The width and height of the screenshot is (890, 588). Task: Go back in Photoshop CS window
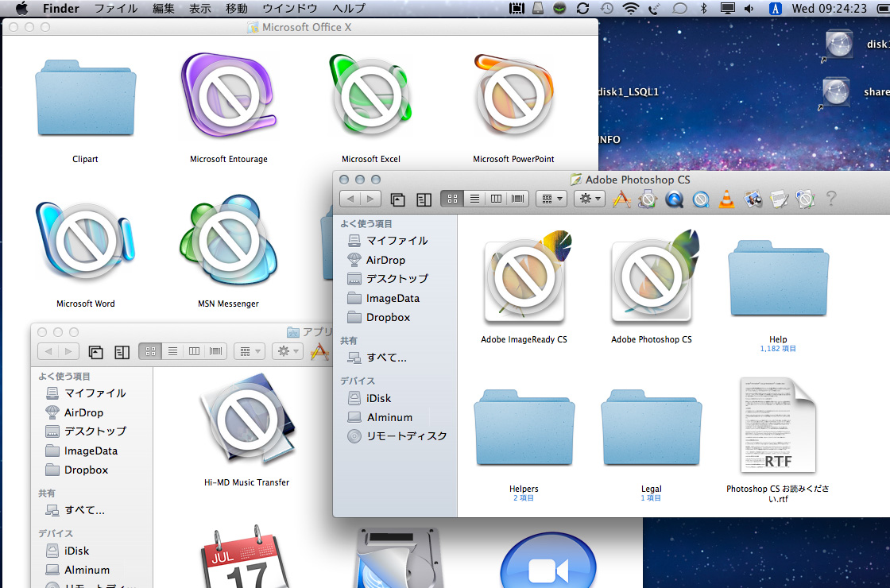click(x=350, y=199)
